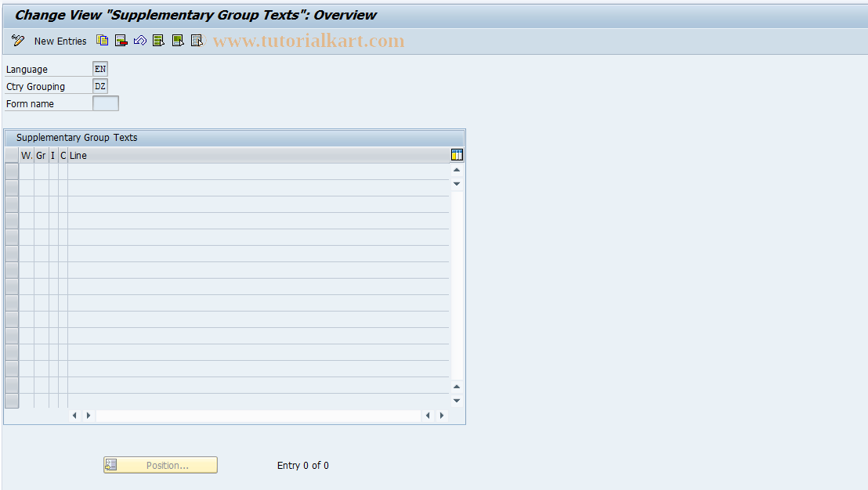
Task: Click the Form name label
Action: pyautogui.click(x=30, y=104)
